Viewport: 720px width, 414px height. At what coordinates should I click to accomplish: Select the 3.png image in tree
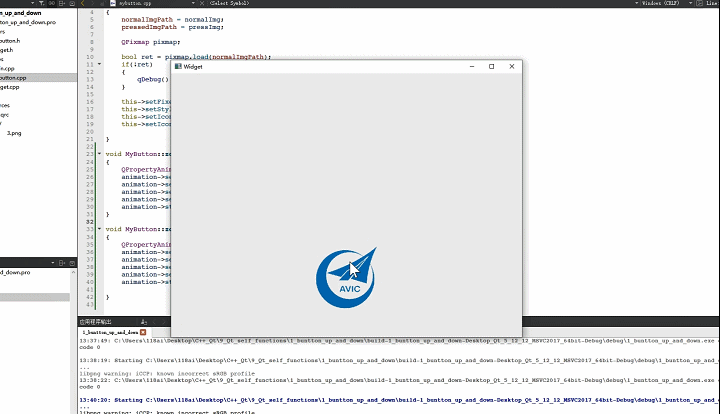coord(14,133)
